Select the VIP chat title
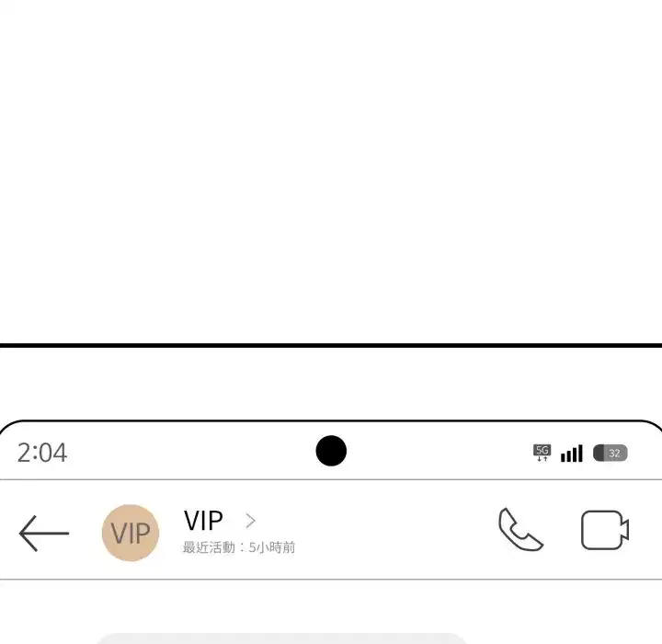 click(x=203, y=520)
